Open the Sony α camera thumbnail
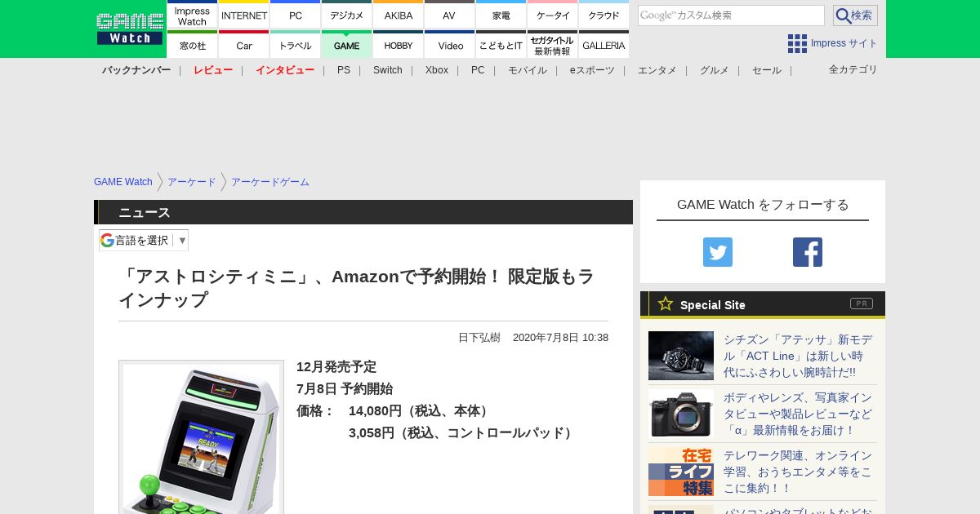 681,413
